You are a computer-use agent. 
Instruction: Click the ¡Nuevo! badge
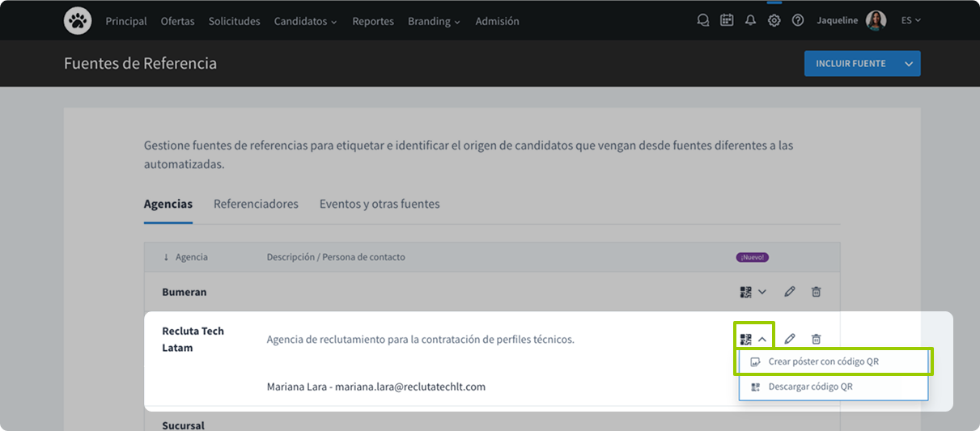tap(753, 257)
